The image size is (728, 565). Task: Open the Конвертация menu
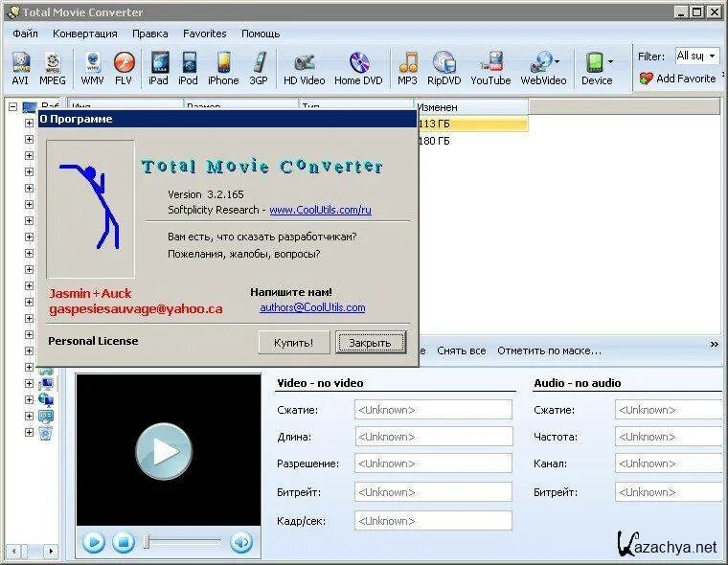tap(85, 34)
